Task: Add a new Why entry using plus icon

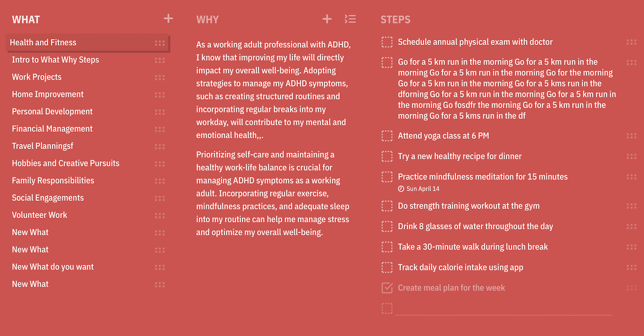Action: [327, 18]
